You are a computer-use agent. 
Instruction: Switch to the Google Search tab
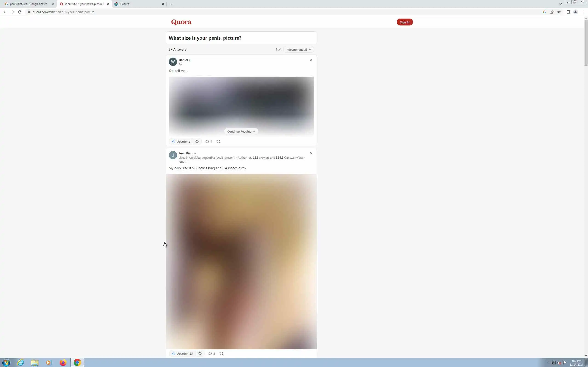tap(29, 4)
